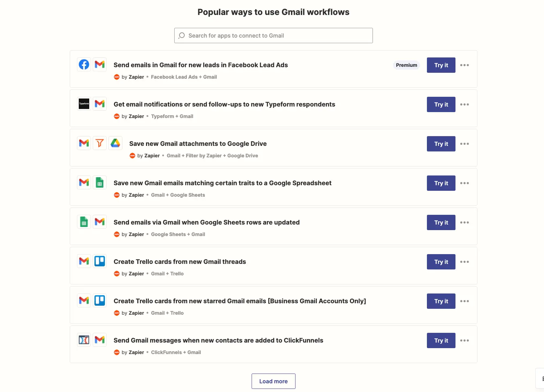Show more options for the ClickFunnels workflow
Screen dimensions: 544x392
[x=465, y=340]
